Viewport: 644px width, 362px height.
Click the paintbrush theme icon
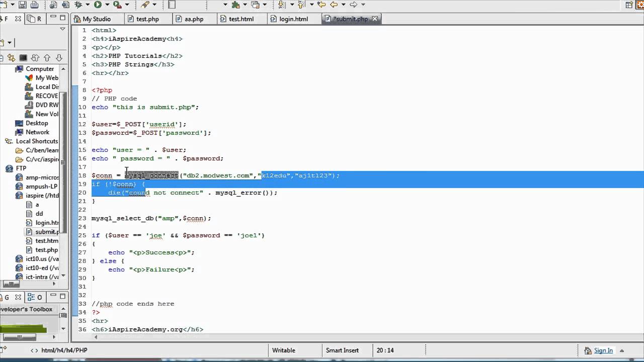[145, 5]
